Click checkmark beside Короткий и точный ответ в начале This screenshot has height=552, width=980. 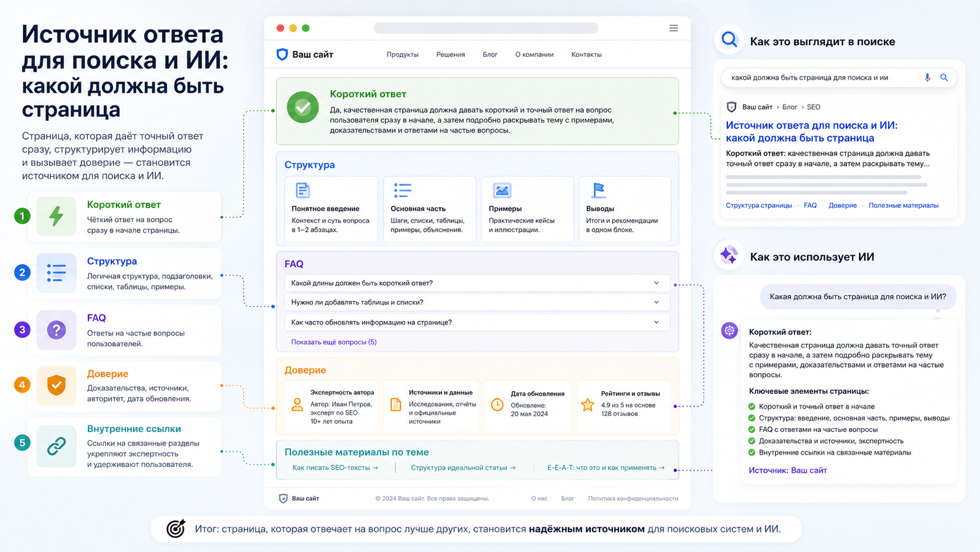(751, 407)
